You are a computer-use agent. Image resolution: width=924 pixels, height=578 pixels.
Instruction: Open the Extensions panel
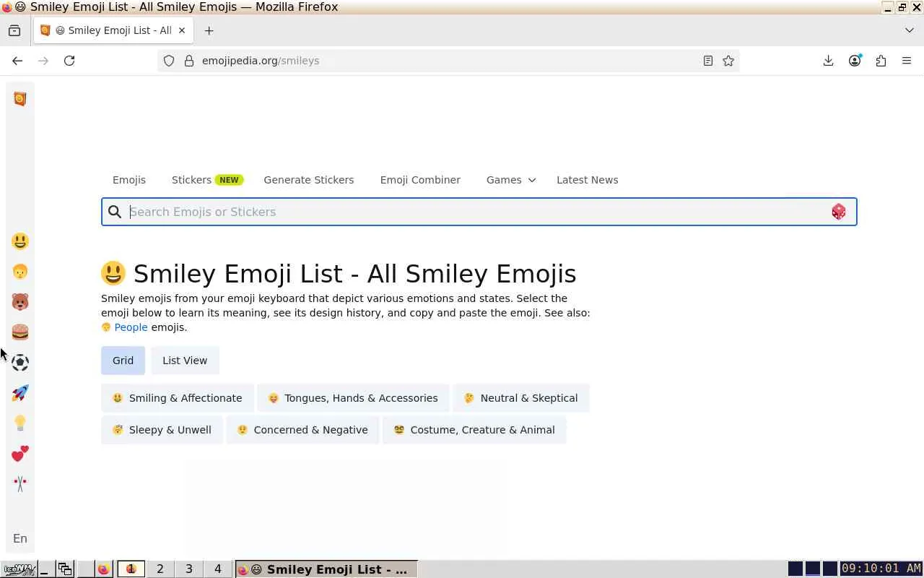coord(881,61)
